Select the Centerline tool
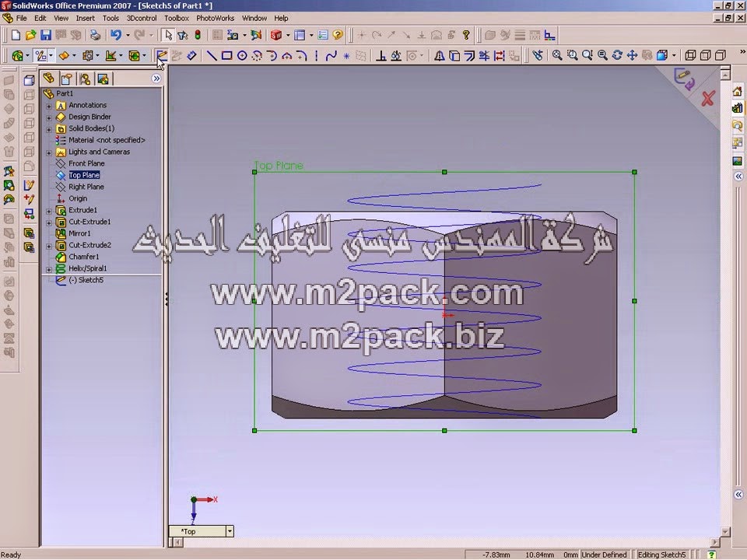Image resolution: width=747 pixels, height=560 pixels. point(317,56)
